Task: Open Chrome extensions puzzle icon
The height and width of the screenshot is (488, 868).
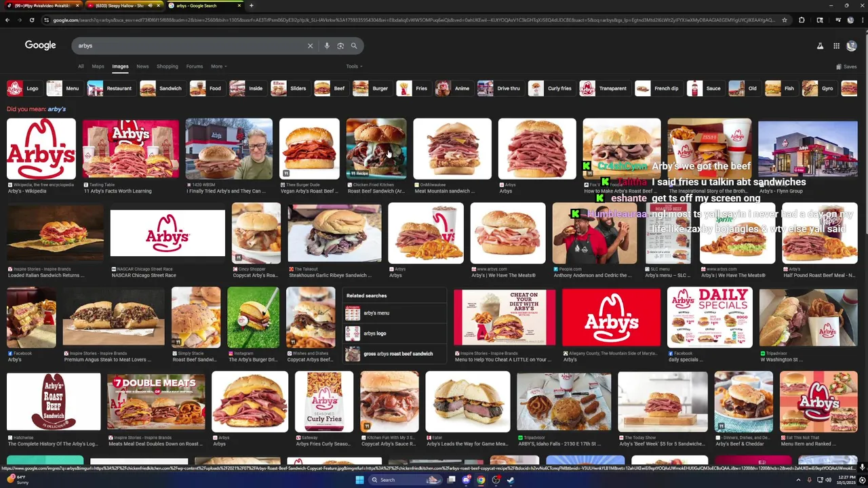Action: coord(802,20)
